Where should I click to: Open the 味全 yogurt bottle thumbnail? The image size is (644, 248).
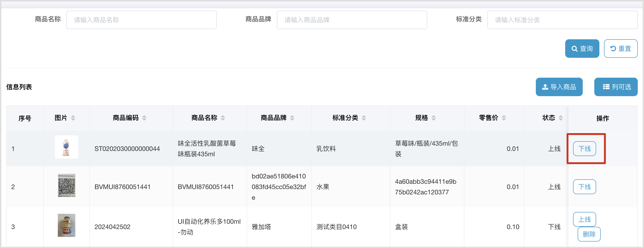[67, 147]
